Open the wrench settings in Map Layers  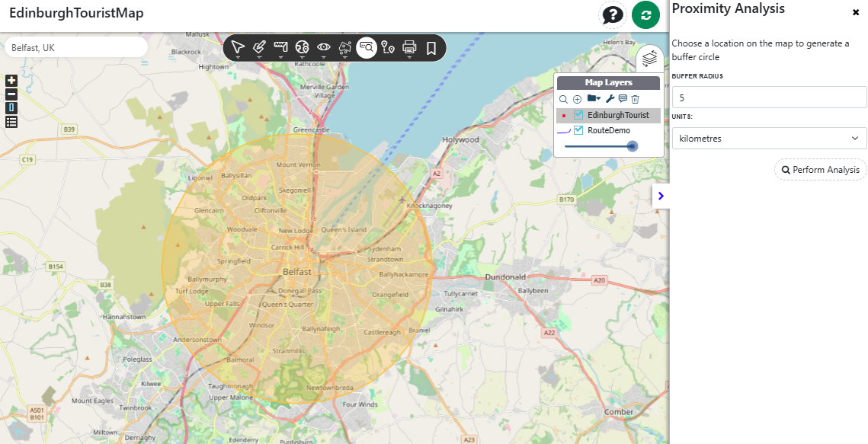(610, 99)
